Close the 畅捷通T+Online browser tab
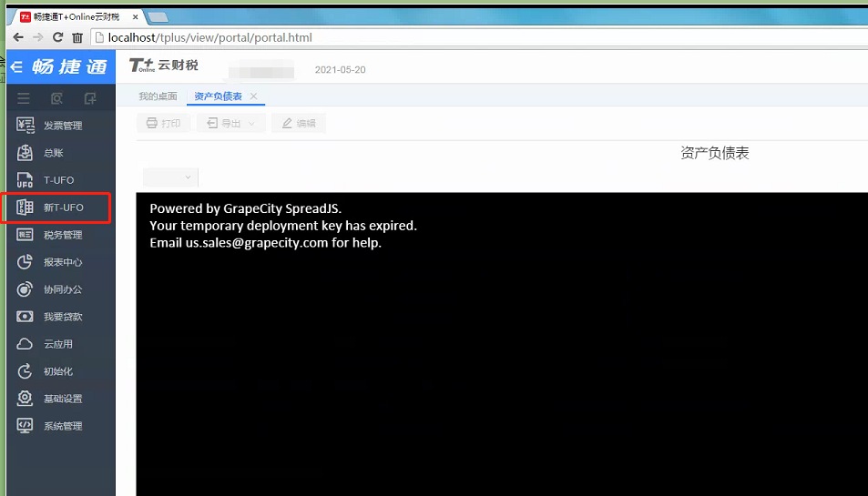 pyautogui.click(x=135, y=17)
